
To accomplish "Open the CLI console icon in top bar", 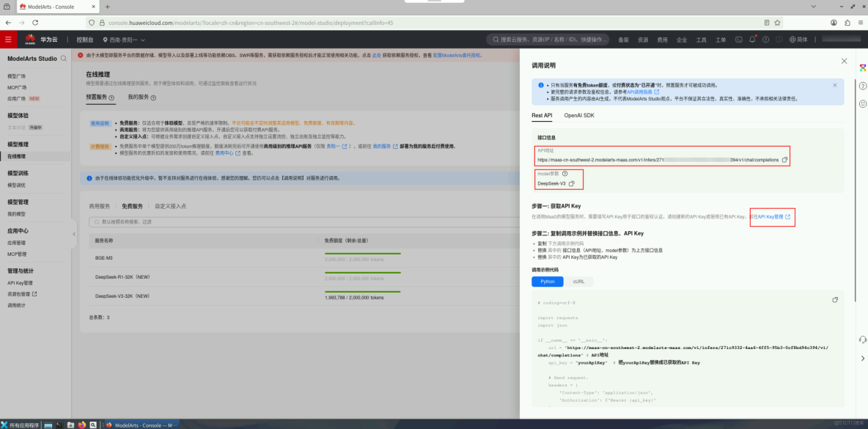I will point(738,40).
